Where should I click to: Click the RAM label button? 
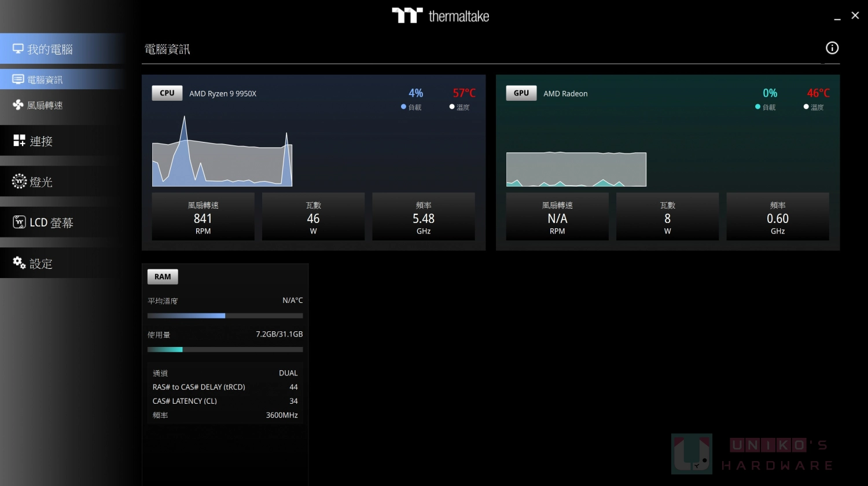pyautogui.click(x=163, y=277)
